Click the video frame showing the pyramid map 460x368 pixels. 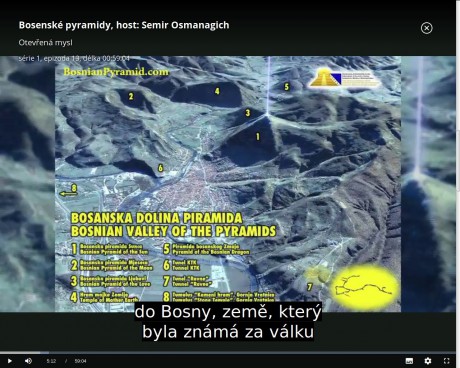pyautogui.click(x=228, y=184)
